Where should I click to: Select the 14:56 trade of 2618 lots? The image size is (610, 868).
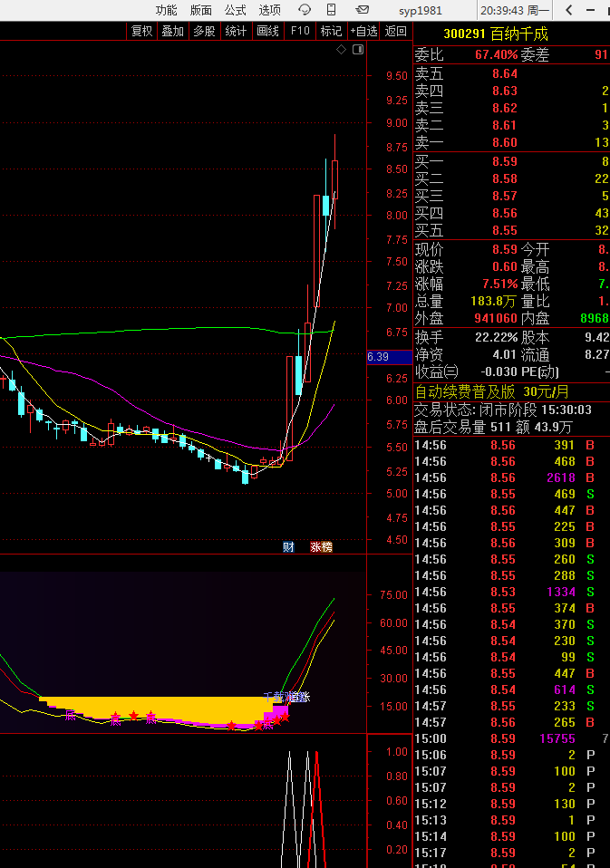point(511,477)
